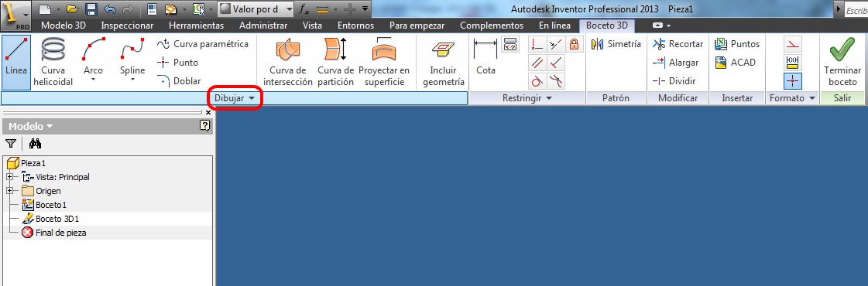868x286 pixels.
Task: Close the Modelo browser panel
Action: point(208,112)
